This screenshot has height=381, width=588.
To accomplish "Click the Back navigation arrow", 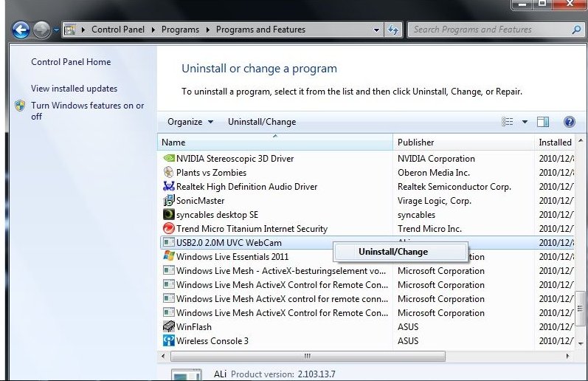I will point(21,30).
